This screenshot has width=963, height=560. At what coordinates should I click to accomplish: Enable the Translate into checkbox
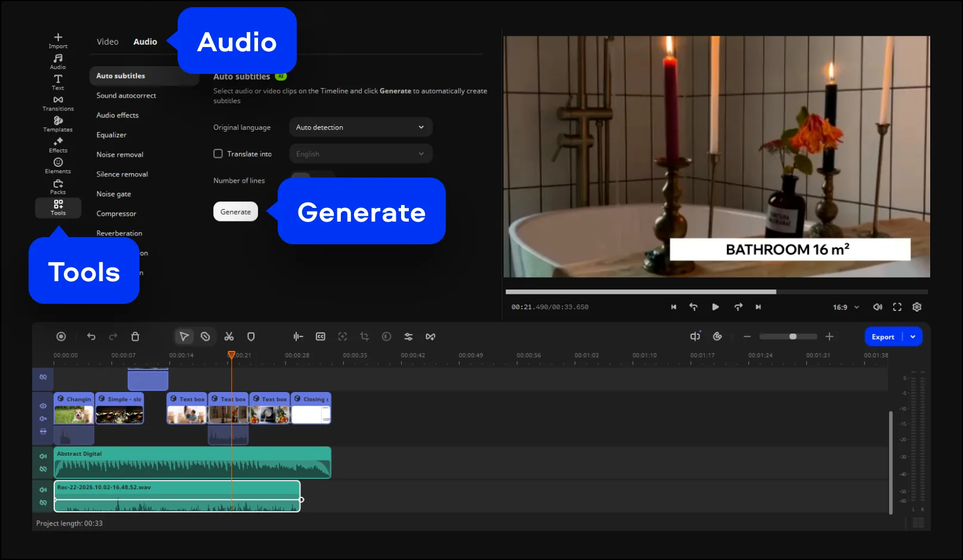coord(218,154)
